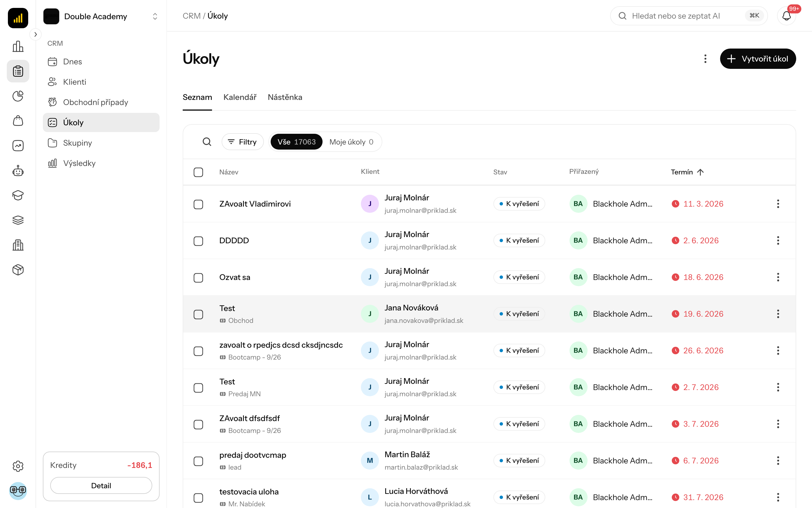Open the stacked layers icon in left rail
Viewport: 812px width, 508px height.
pyautogui.click(x=18, y=220)
